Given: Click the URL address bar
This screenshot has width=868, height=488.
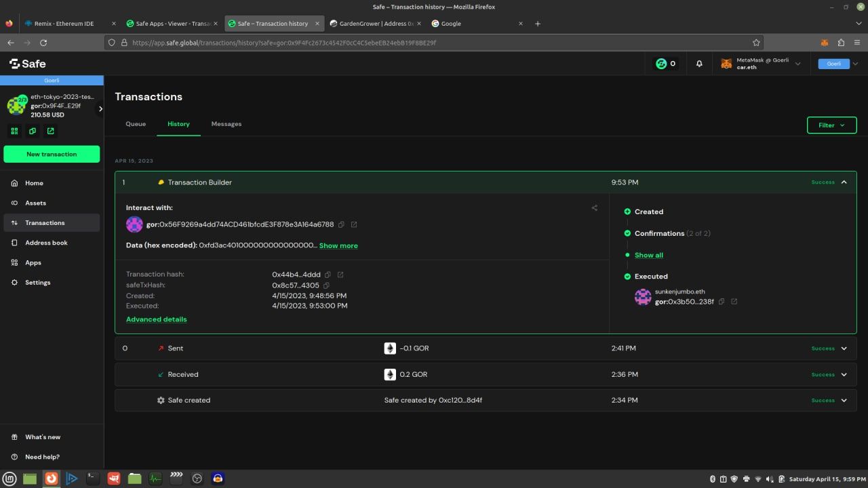Looking at the screenshot, I should [434, 42].
